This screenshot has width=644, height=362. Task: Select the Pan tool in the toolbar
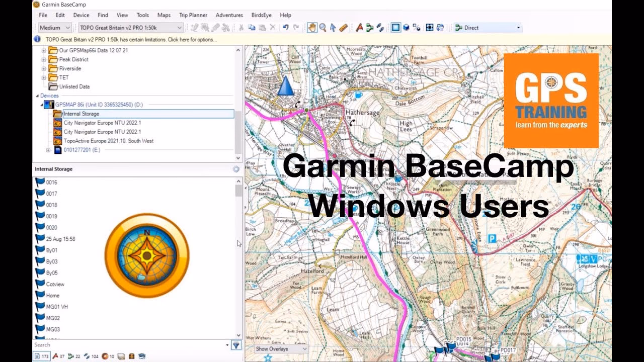click(312, 28)
